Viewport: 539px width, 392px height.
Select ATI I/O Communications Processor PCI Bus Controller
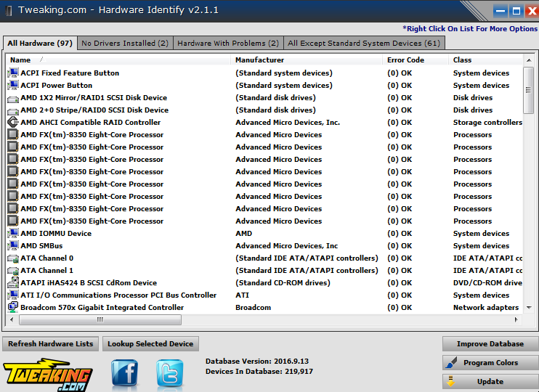(264, 295)
